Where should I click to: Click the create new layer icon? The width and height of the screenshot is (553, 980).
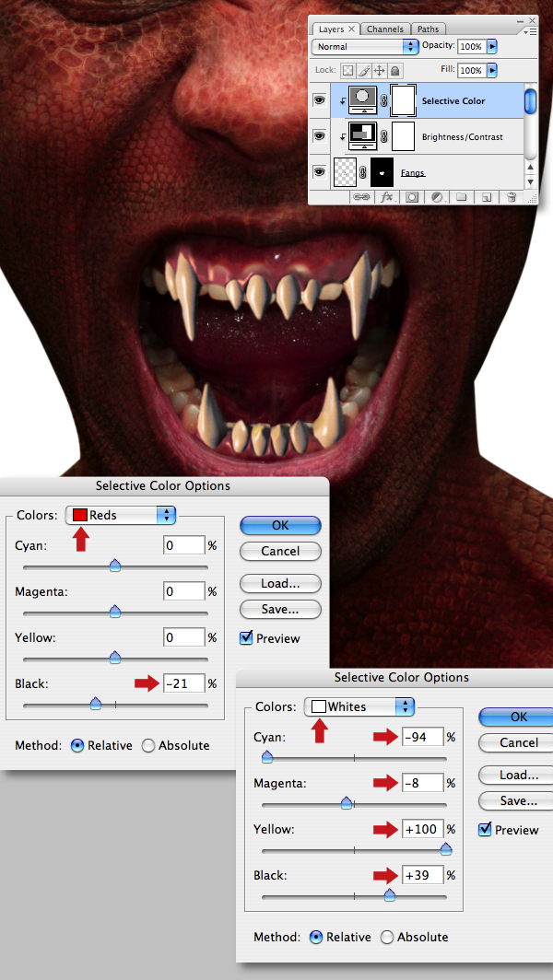tap(486, 197)
